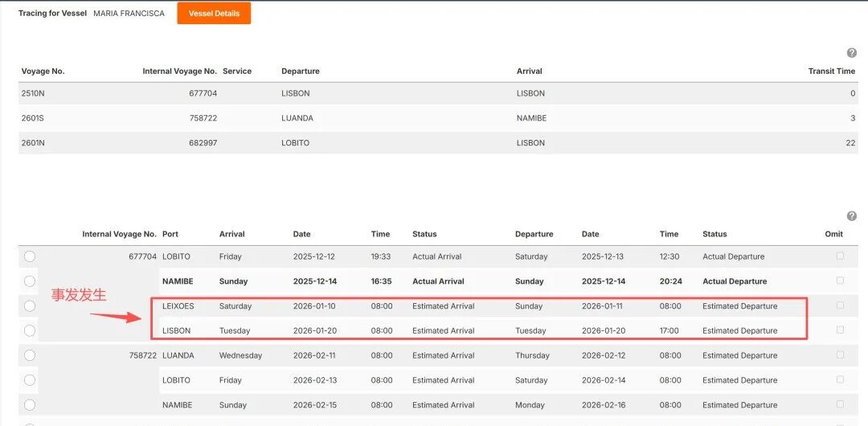This screenshot has width=868, height=426.
Task: Click departure date 2026-02-16
Action: (604, 405)
